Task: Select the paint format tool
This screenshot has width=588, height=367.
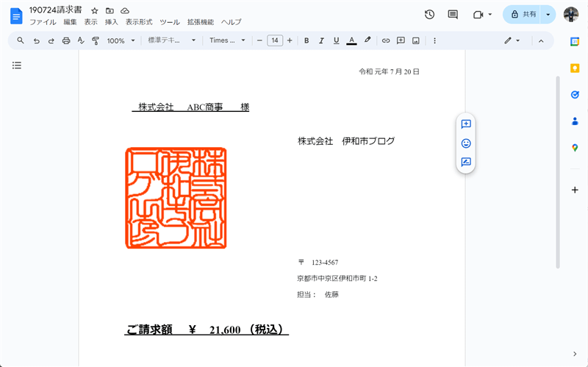Action: [96, 40]
